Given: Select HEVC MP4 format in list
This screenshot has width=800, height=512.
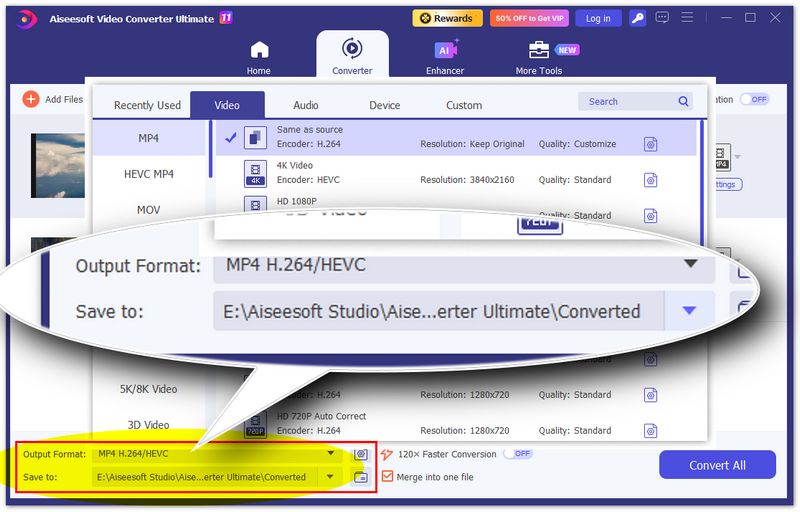Looking at the screenshot, I should pyautogui.click(x=148, y=174).
